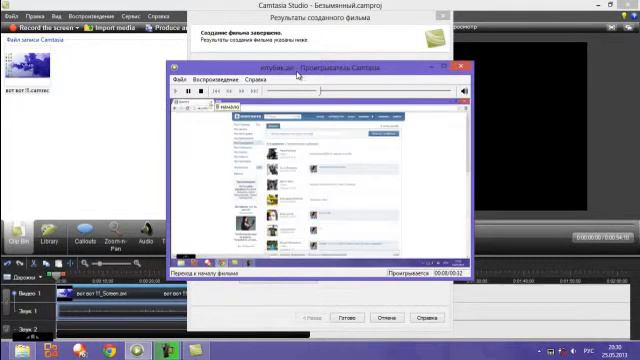640x360 pixels.
Task: Click Import media in the toolbar
Action: click(x=109, y=28)
